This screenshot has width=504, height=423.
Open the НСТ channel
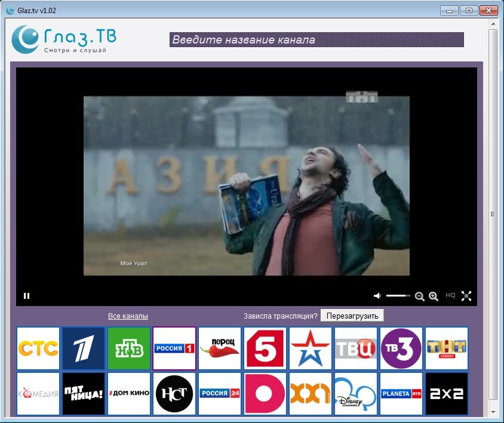[x=174, y=394]
